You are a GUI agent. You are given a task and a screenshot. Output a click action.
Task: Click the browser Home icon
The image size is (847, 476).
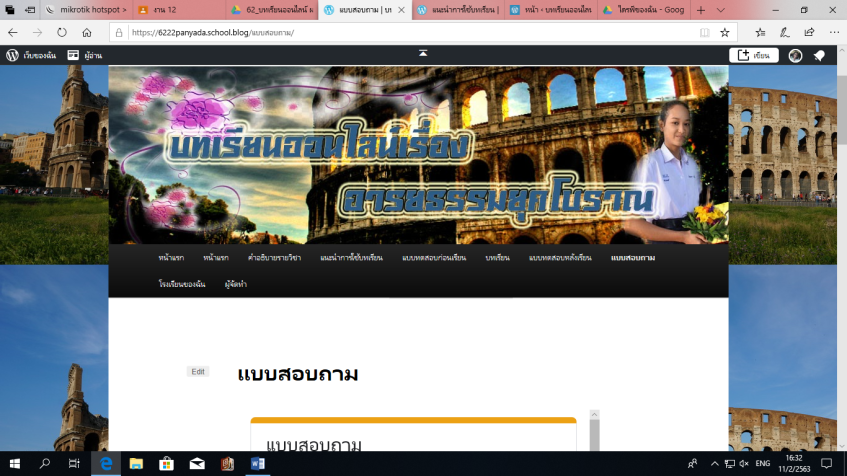pyautogui.click(x=87, y=32)
